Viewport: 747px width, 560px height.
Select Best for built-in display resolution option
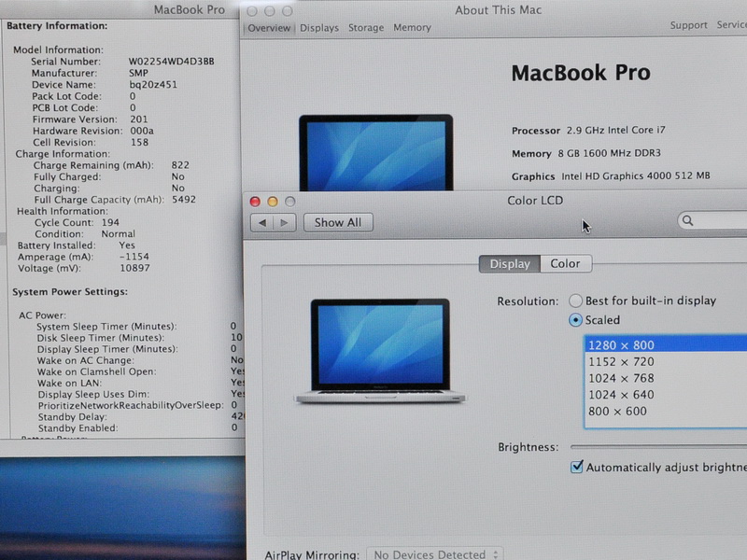tap(575, 301)
